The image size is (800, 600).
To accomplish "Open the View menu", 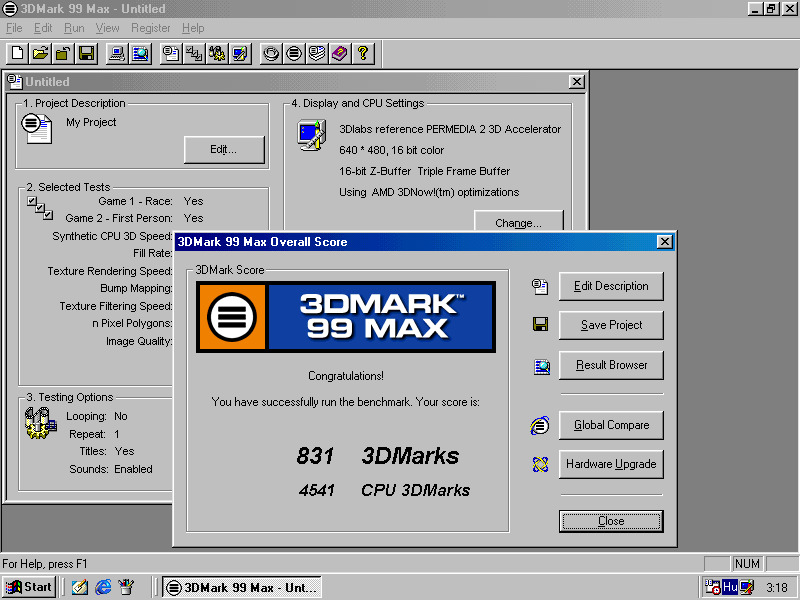I will pyautogui.click(x=107, y=28).
